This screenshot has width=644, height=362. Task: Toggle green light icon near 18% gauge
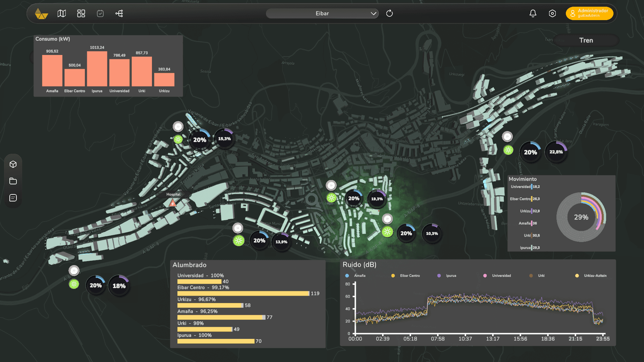click(74, 284)
